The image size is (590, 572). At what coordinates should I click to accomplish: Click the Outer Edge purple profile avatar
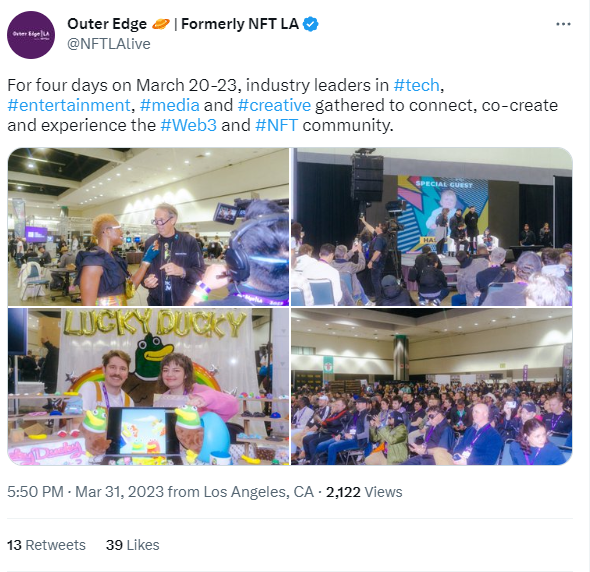click(31, 35)
